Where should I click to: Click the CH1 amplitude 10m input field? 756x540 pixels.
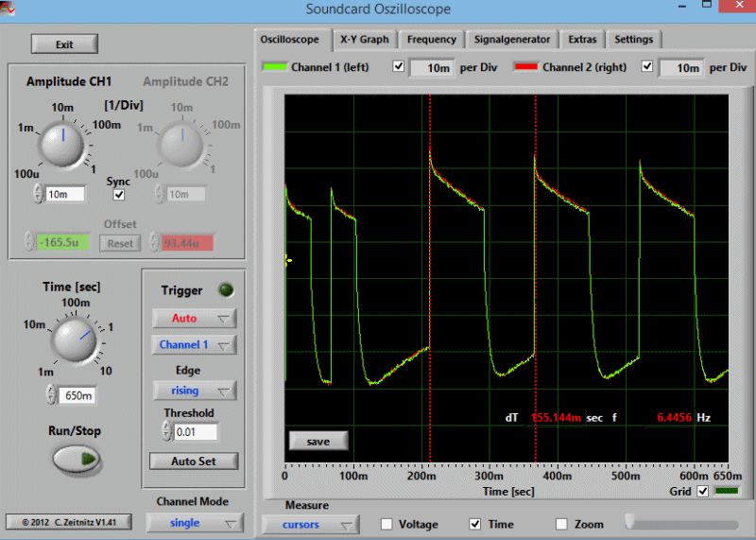pyautogui.click(x=65, y=195)
